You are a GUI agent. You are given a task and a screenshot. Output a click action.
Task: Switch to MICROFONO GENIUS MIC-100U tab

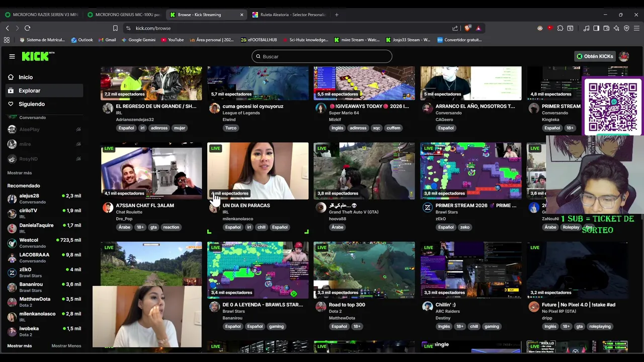pos(124,15)
